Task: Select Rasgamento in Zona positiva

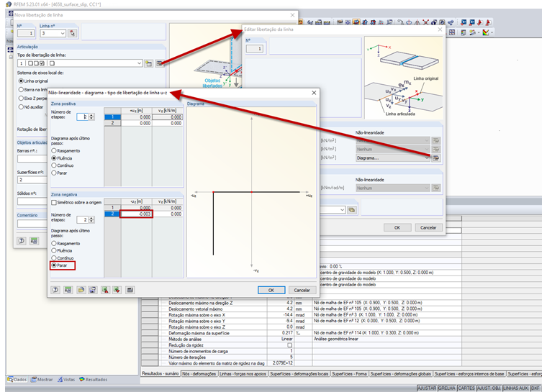Action: point(54,150)
